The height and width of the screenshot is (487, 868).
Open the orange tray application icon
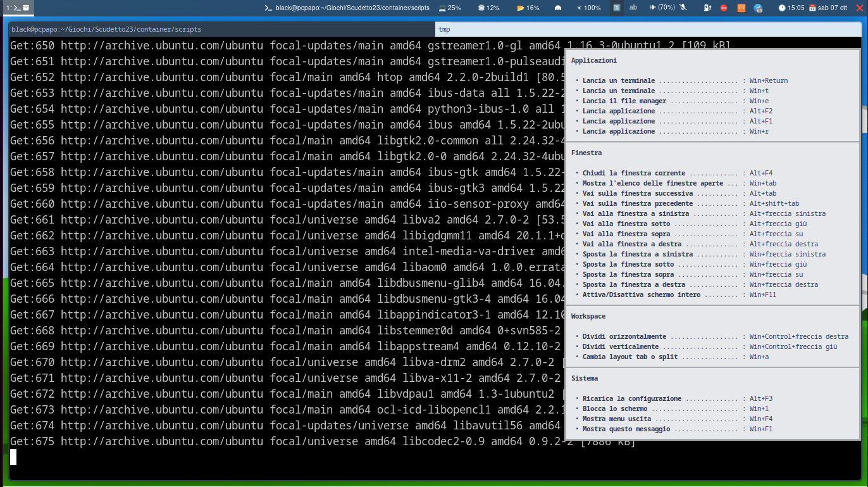click(x=741, y=8)
